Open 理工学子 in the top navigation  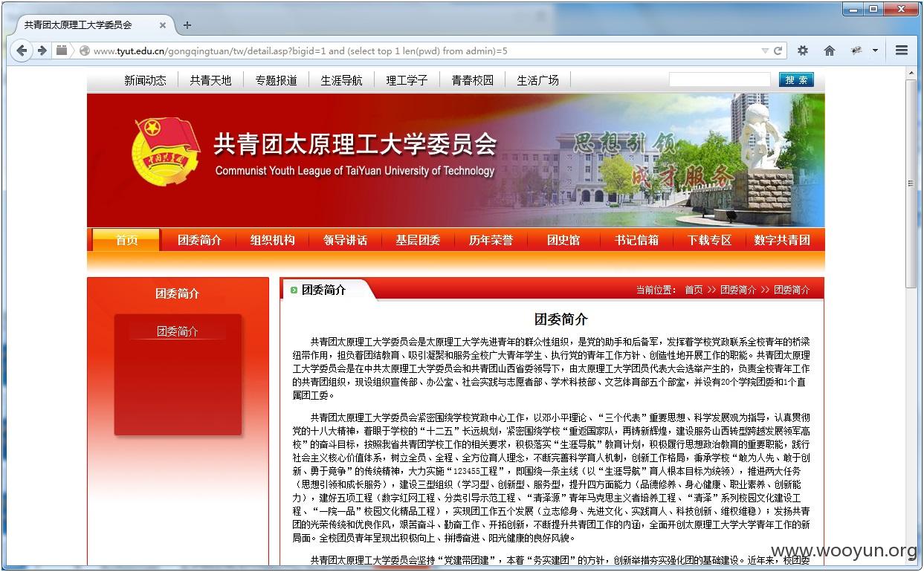click(x=407, y=80)
